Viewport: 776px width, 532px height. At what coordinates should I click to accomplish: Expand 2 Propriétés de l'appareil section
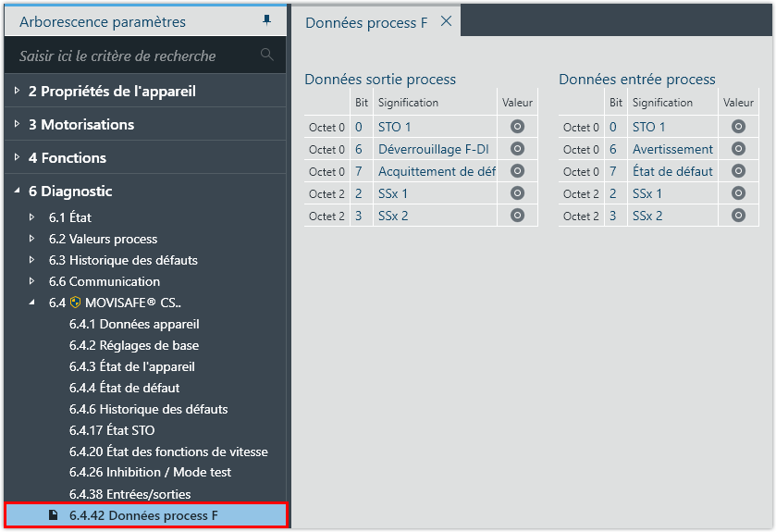tap(17, 92)
